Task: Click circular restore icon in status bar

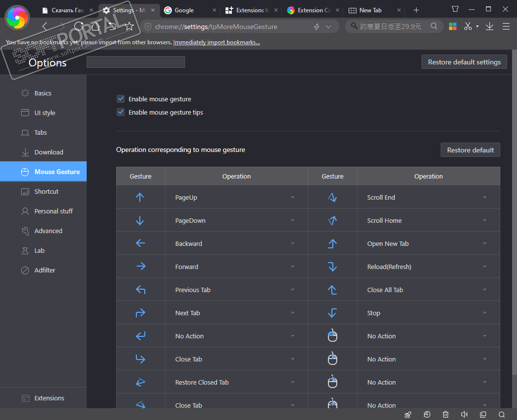Action: click(427, 415)
